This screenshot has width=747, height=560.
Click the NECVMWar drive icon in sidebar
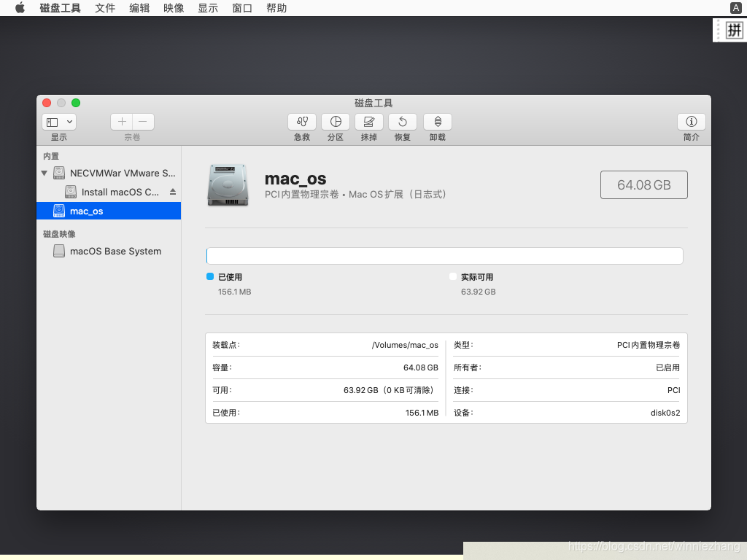point(59,173)
